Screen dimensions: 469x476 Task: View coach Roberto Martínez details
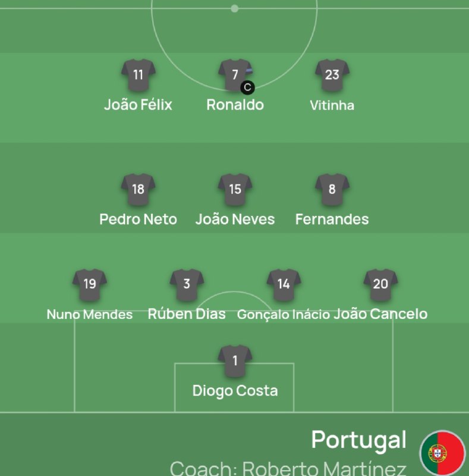[288, 468]
